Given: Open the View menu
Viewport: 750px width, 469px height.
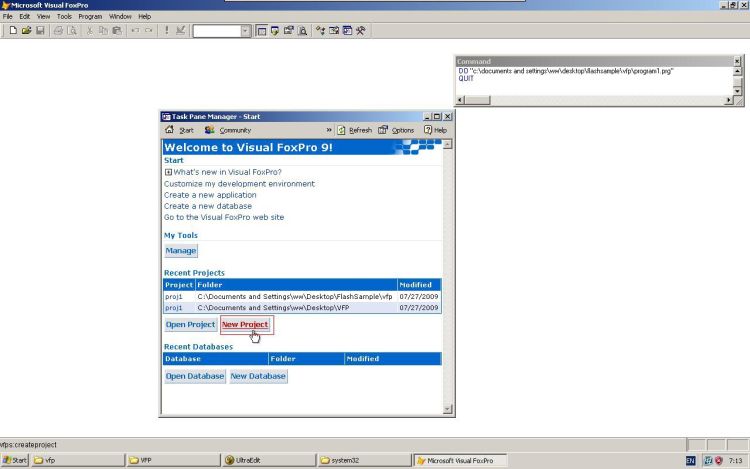Looking at the screenshot, I should point(43,16).
